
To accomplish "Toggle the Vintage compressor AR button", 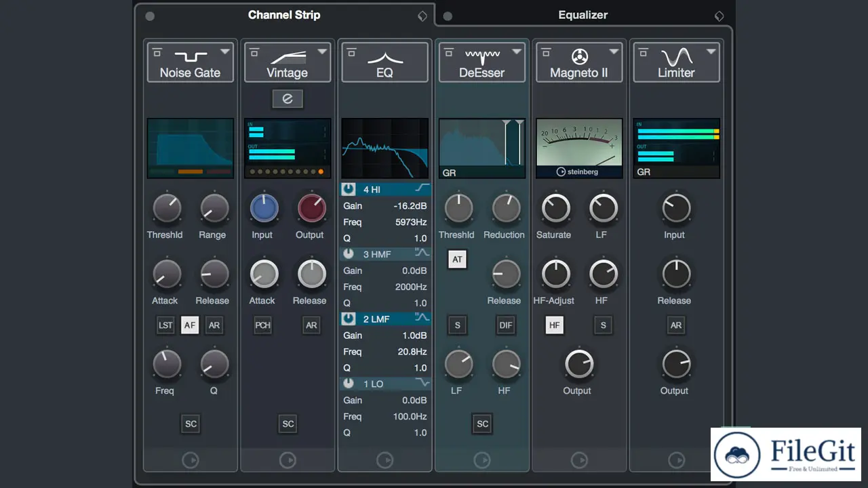I will pyautogui.click(x=311, y=325).
